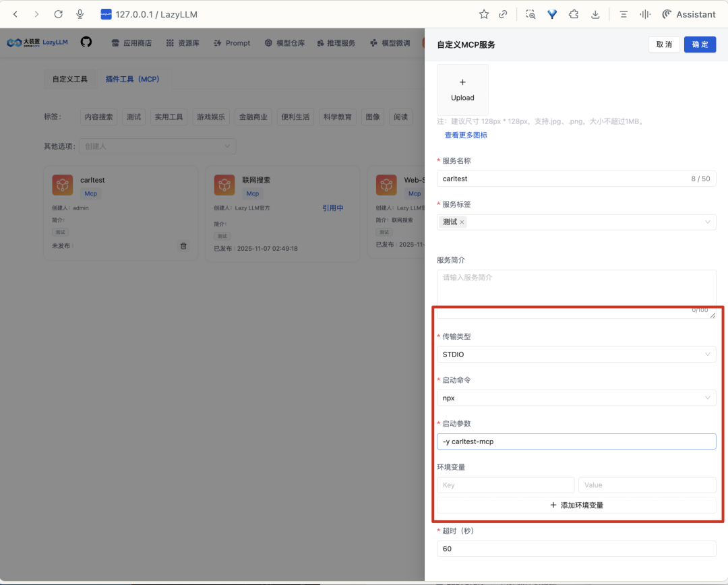The width and height of the screenshot is (728, 585).
Task: Remove the 测试 tag with its x
Action: tap(462, 222)
